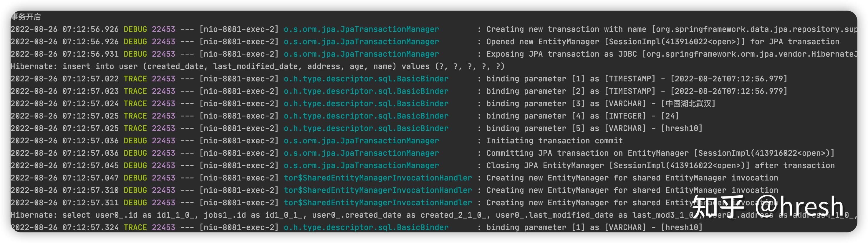The height and width of the screenshot is (243, 868).
Task: Click binding parameter [2] TIMESTAMP entry
Action: [x=399, y=91]
